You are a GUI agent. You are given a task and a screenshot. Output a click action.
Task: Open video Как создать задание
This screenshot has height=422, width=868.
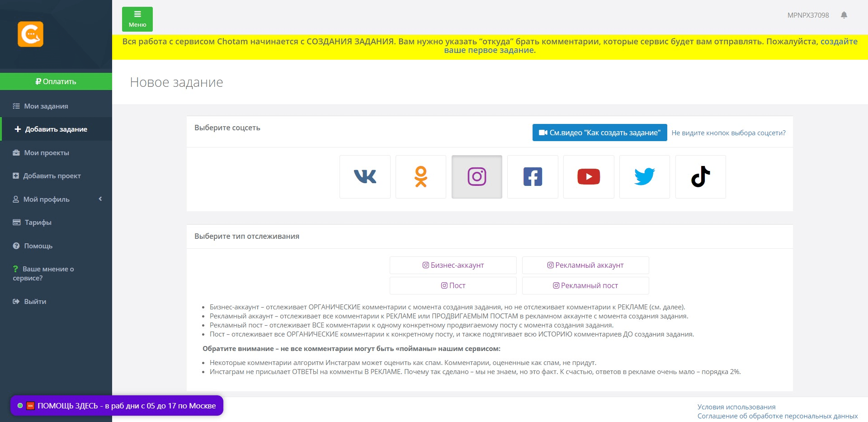tap(599, 133)
